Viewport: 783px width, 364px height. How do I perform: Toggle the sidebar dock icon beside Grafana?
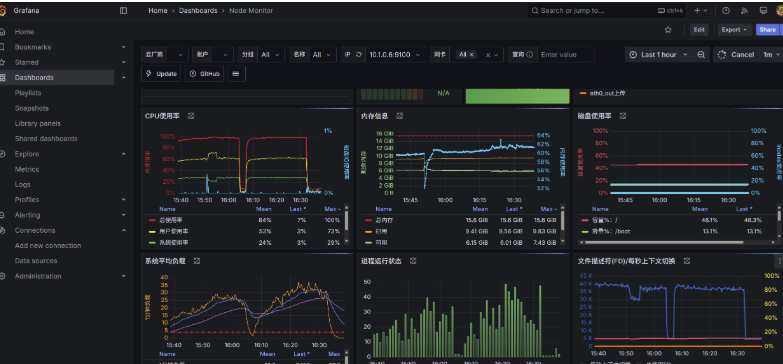coord(124,10)
